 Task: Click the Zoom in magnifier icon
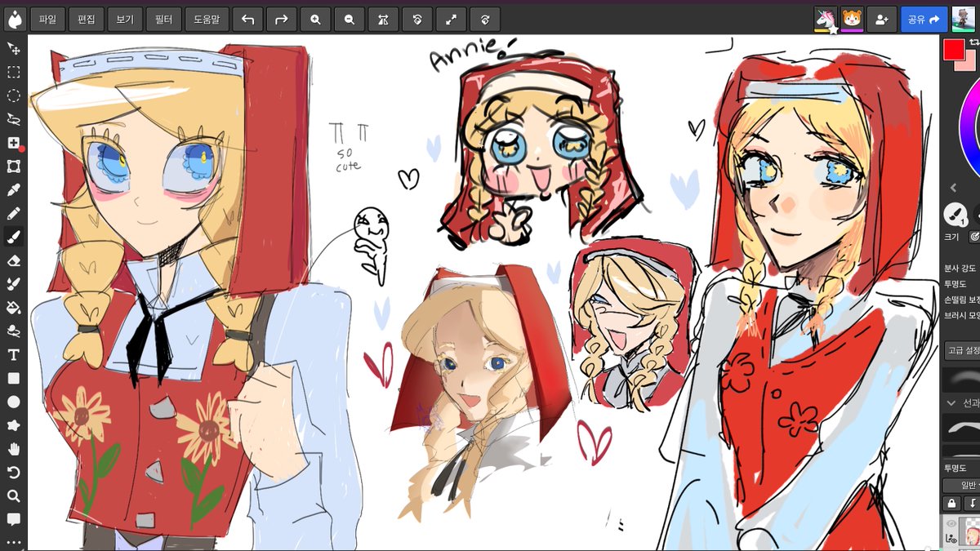pos(315,20)
